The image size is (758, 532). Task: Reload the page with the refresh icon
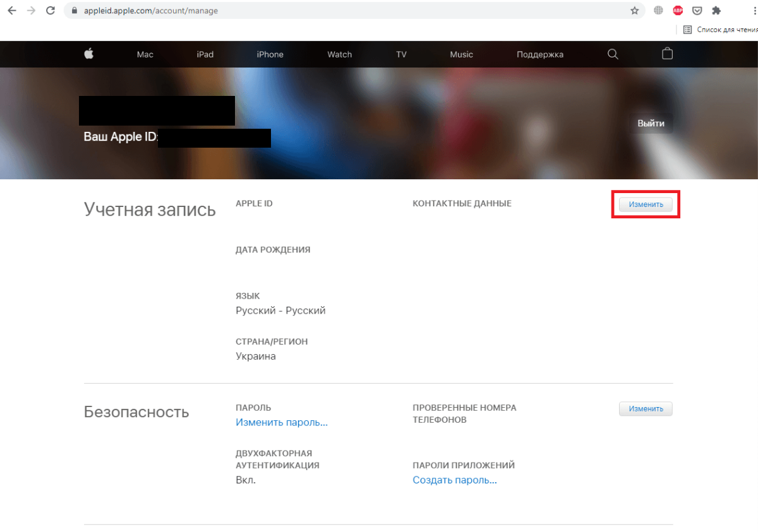[x=51, y=11]
